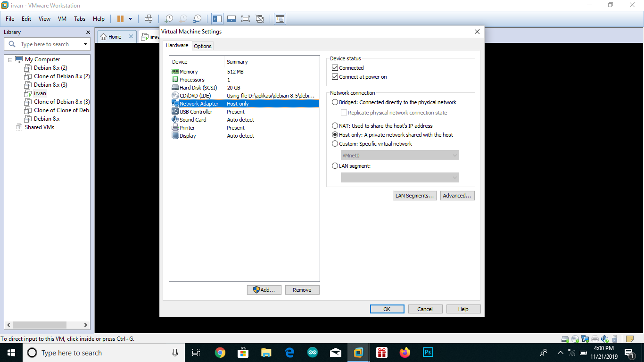Choose Custom: Specific virtual network option
Viewport: 644px width, 362px height.
[x=335, y=144]
